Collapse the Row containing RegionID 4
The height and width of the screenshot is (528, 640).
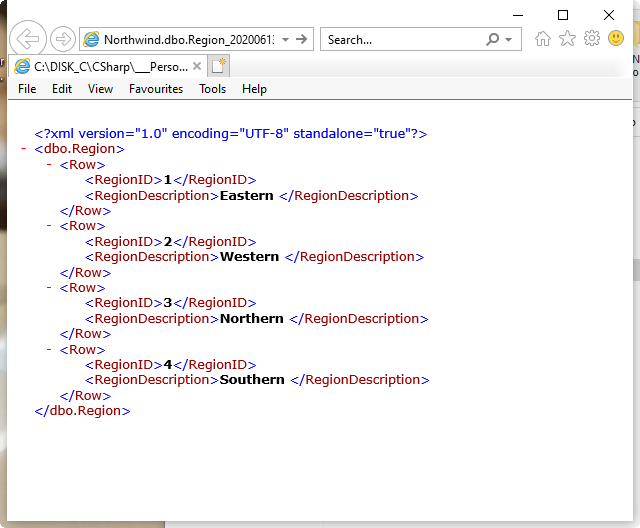click(49, 350)
